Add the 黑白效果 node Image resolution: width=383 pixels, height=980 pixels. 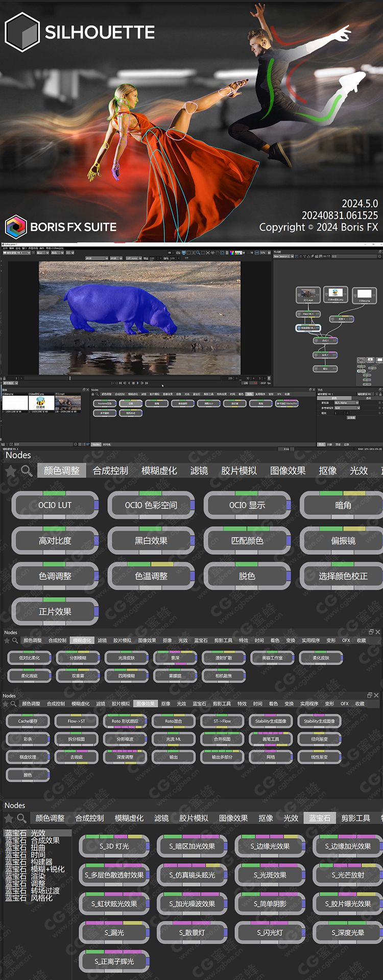coord(151,541)
